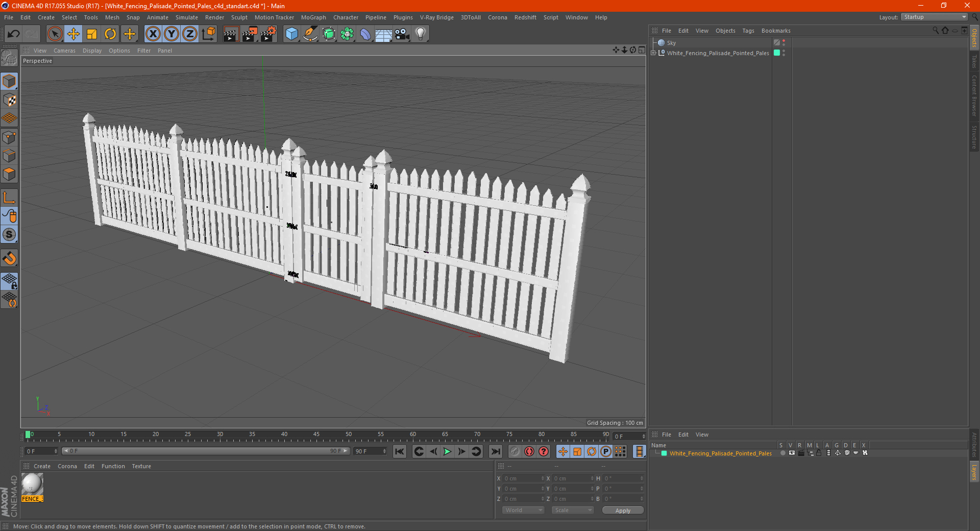Viewport: 980px width, 531px height.
Task: Click the search icon in Object Manager
Action: (935, 31)
